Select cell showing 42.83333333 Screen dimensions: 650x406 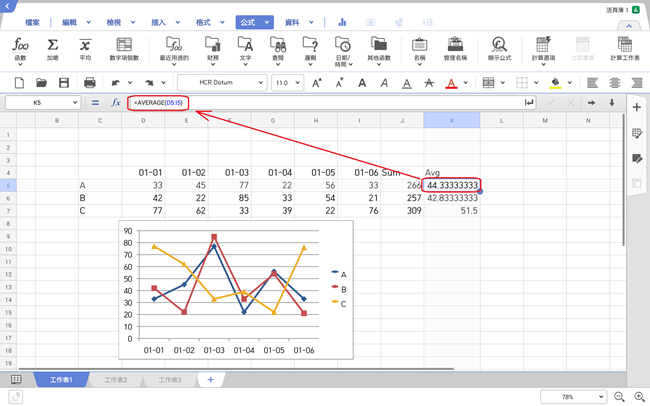click(x=452, y=198)
